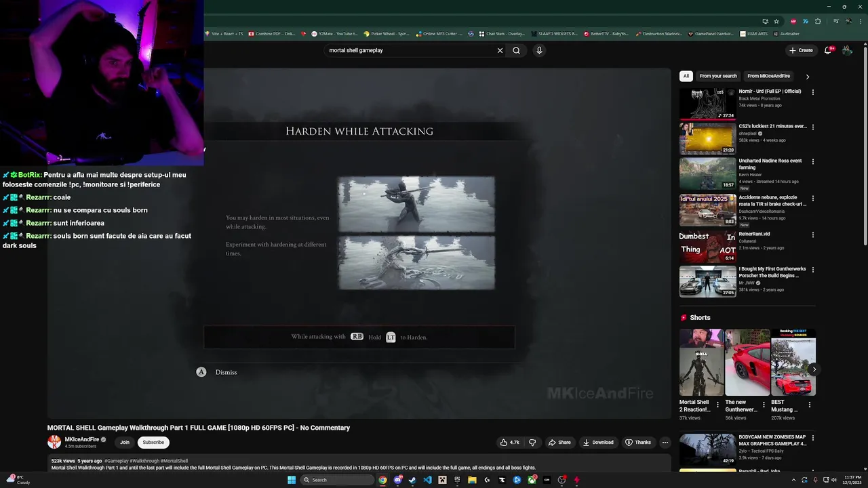This screenshot has height=488, width=868.
Task: Open 'Nornir - Urd (Full EP)' video thumbnail
Action: point(707,104)
